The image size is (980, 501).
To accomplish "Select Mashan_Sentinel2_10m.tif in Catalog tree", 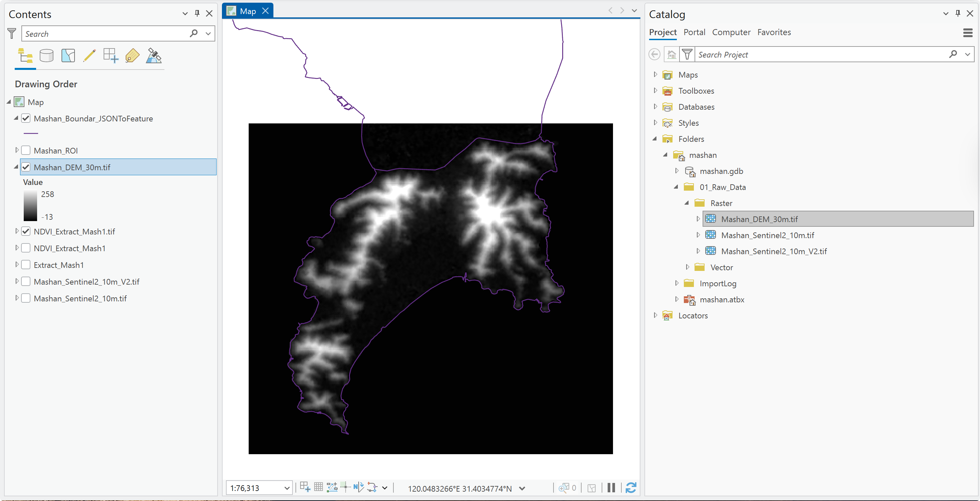I will [x=767, y=235].
